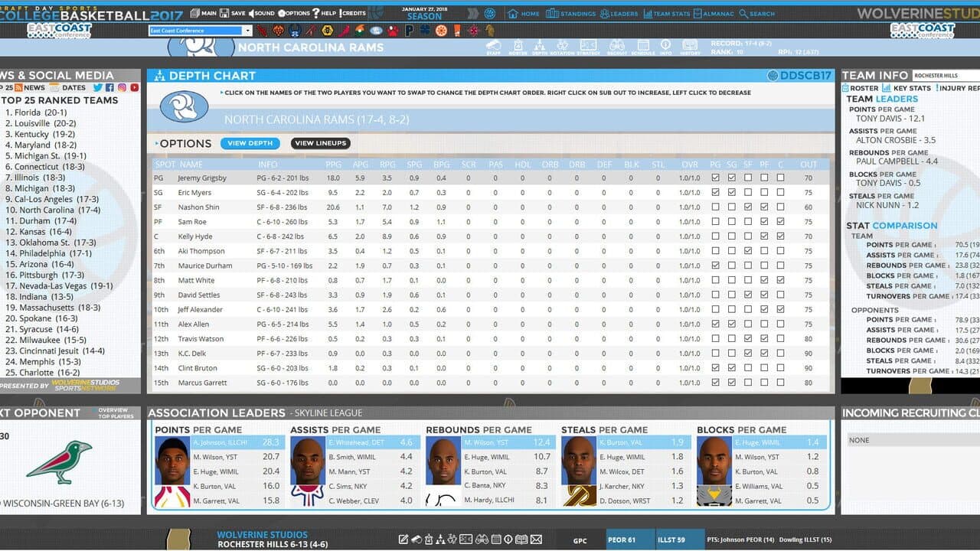Open the Staff whistle icon
Viewport: 980px width, 551px height.
pos(494,47)
